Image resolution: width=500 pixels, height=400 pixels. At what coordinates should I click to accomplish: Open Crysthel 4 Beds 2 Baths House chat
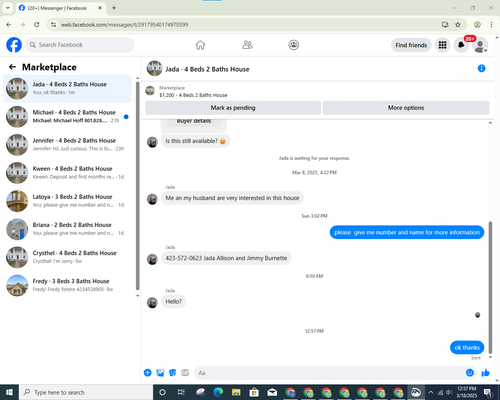[67, 257]
